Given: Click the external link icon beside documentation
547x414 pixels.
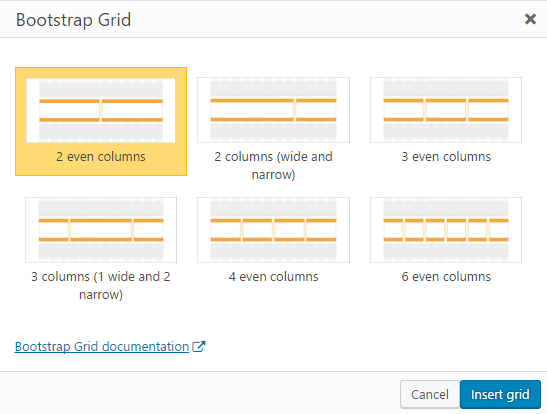Looking at the screenshot, I should 199,346.
